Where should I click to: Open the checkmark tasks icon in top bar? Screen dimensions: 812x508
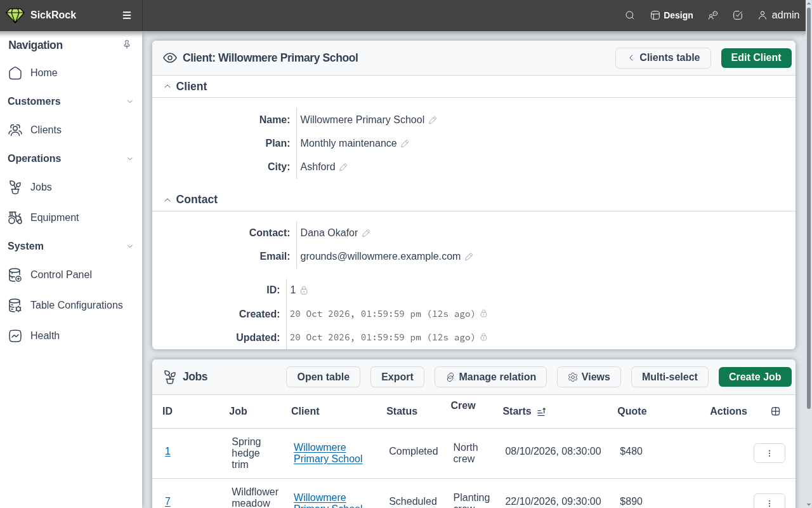coord(738,15)
